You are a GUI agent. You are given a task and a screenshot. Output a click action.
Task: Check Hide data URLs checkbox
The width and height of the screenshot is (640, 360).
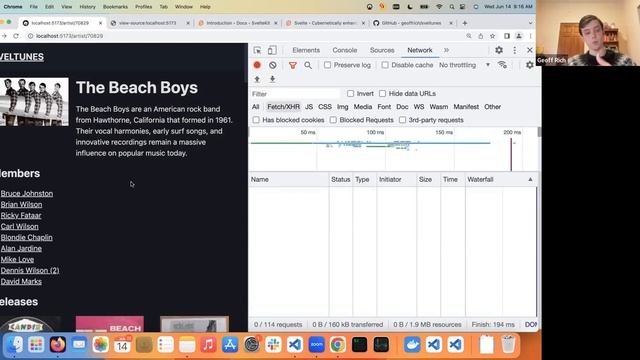point(382,93)
